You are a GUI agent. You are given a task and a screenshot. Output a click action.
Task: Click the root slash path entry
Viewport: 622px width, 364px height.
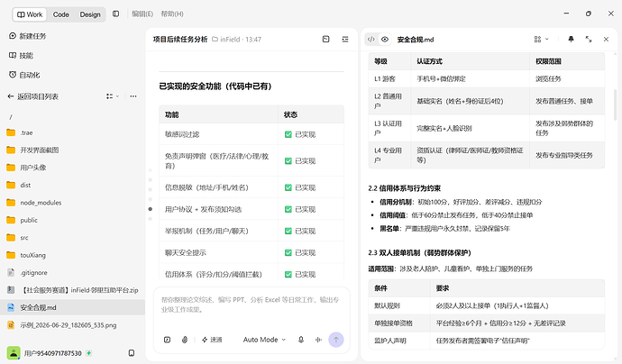pyautogui.click(x=11, y=117)
